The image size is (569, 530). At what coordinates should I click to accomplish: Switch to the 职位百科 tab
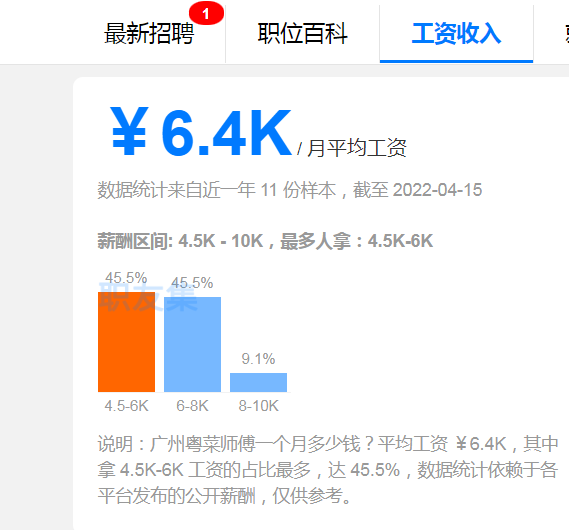coord(303,34)
